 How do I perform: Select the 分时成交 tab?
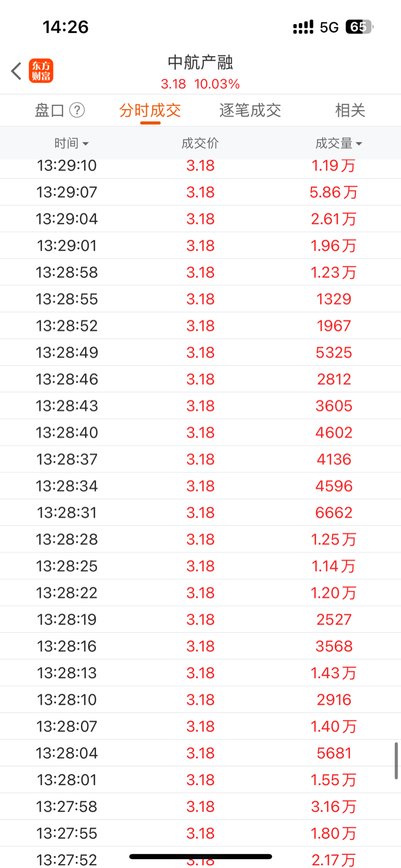pyautogui.click(x=150, y=110)
